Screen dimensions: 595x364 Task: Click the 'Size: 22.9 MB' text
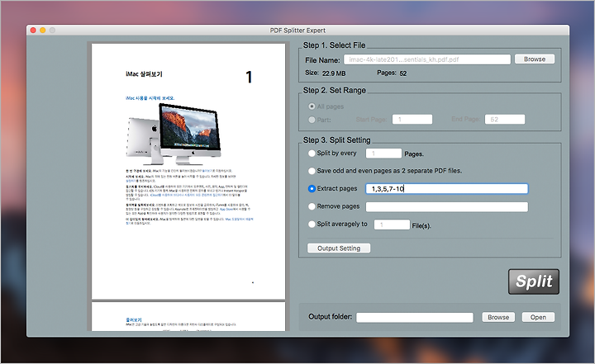[x=326, y=73]
